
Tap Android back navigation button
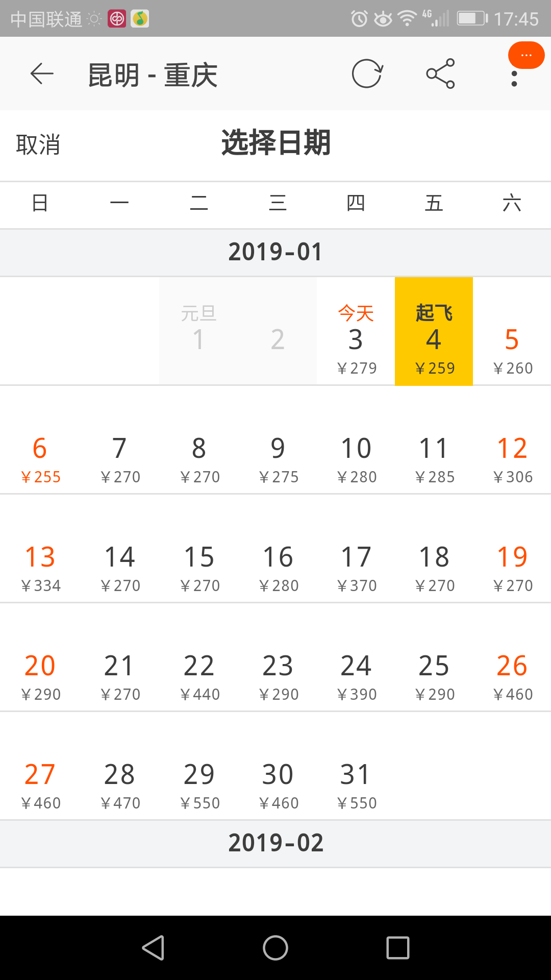tap(153, 948)
